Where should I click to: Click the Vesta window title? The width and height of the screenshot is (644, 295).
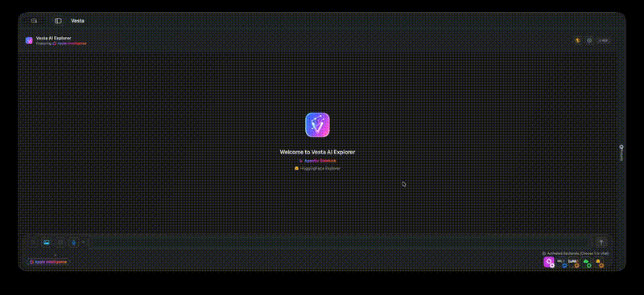77,21
